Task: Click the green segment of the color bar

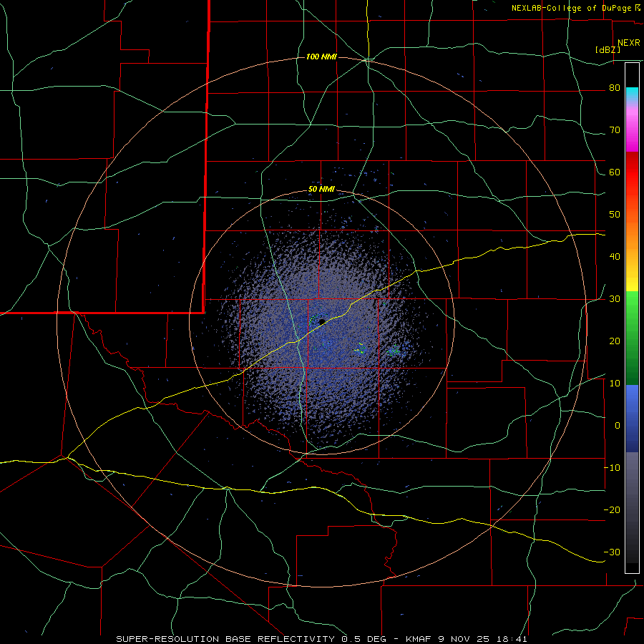Action: pos(632,338)
